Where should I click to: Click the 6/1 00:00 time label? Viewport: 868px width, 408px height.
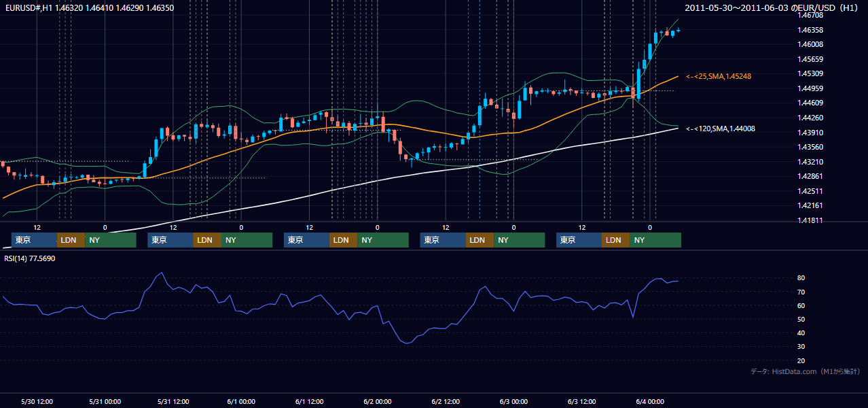pos(241,401)
